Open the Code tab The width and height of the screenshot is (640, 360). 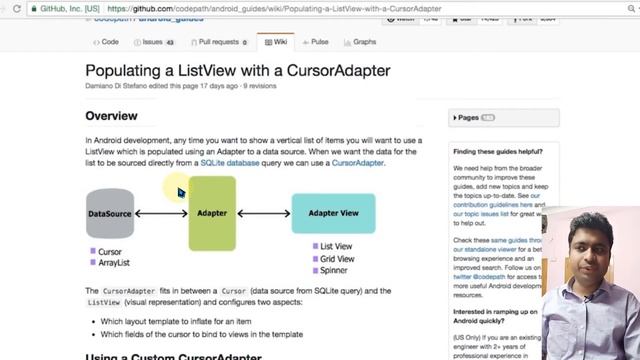[x=106, y=42]
